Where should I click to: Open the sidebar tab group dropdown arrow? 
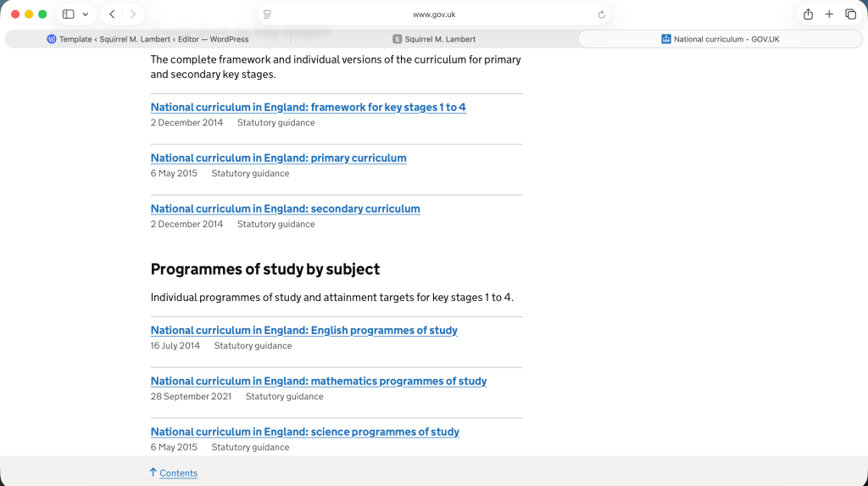pos(85,14)
